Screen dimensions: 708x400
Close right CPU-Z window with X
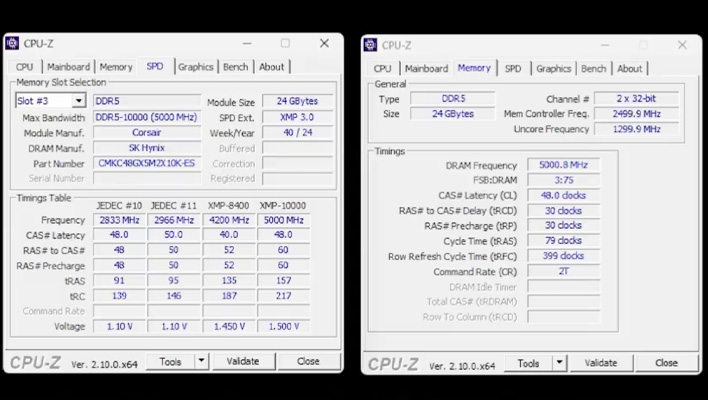pyautogui.click(x=682, y=45)
